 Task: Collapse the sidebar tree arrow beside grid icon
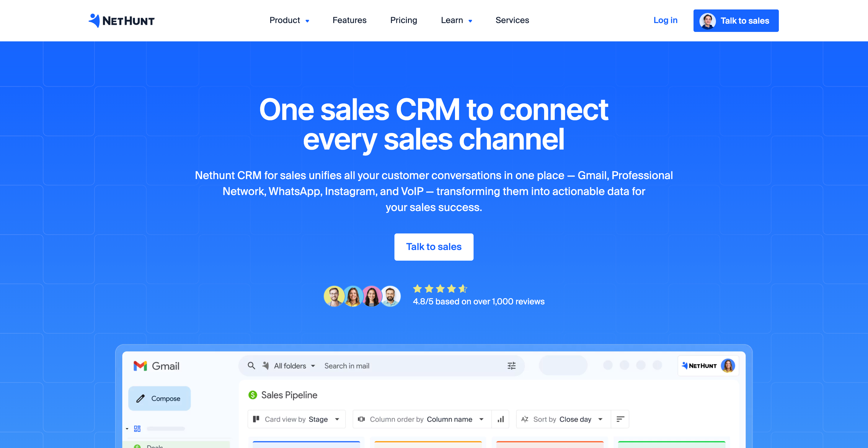pos(127,429)
